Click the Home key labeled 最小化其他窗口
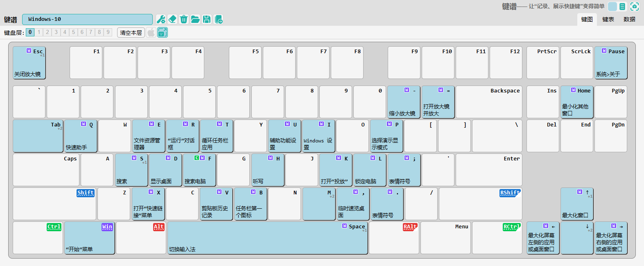 click(577, 102)
